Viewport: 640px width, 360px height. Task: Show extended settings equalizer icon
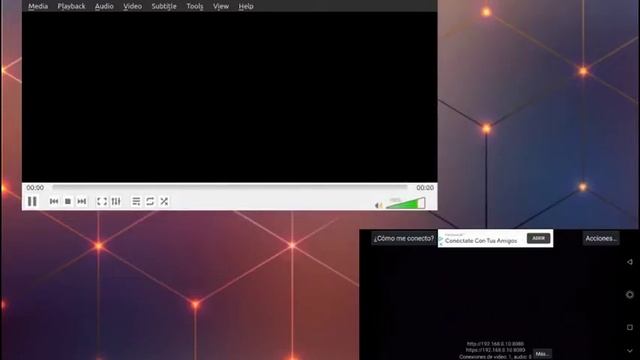[116, 201]
